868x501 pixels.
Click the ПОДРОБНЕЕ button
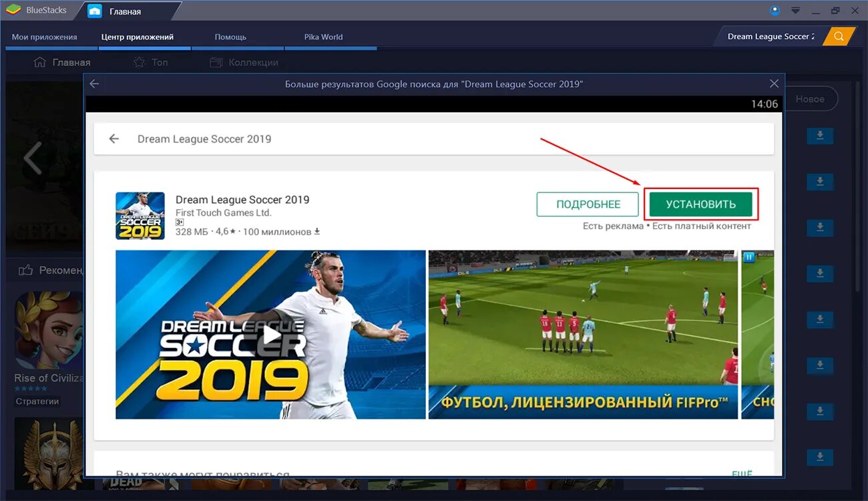click(588, 204)
